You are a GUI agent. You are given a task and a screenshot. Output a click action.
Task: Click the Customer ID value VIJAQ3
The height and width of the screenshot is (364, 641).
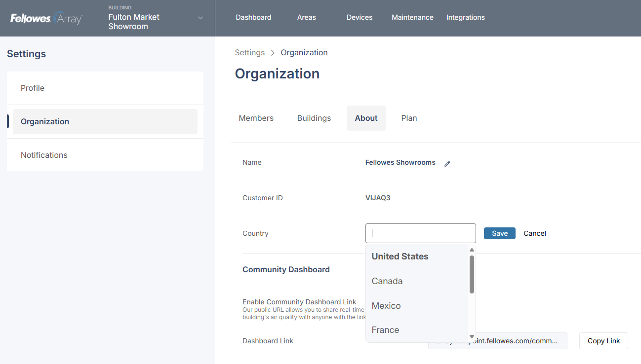coord(378,198)
